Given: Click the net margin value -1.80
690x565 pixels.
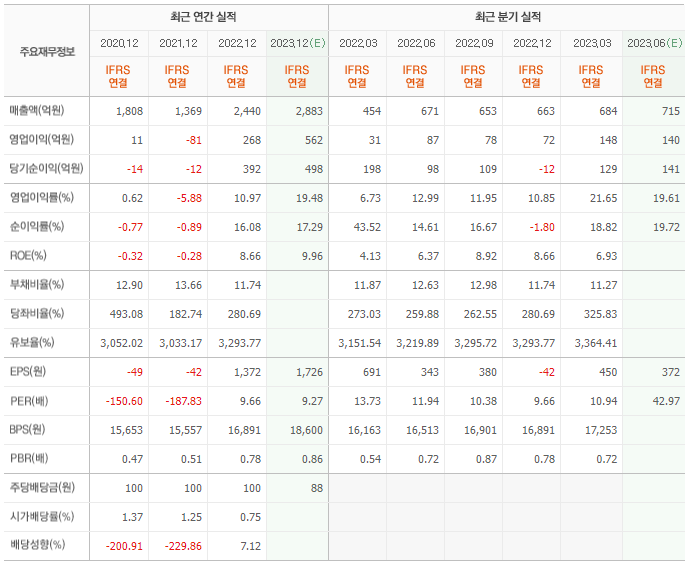Looking at the screenshot, I should pyautogui.click(x=542, y=227).
